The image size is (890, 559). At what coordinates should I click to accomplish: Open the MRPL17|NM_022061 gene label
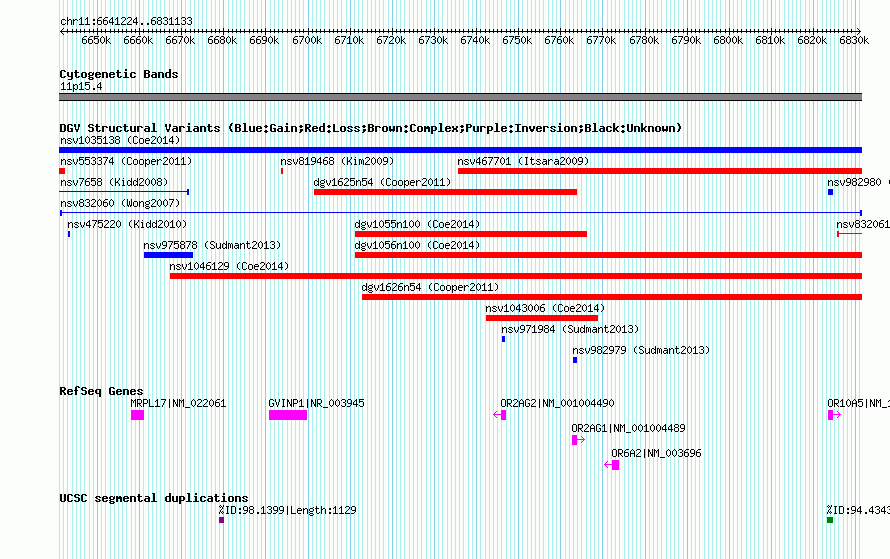coord(178,404)
